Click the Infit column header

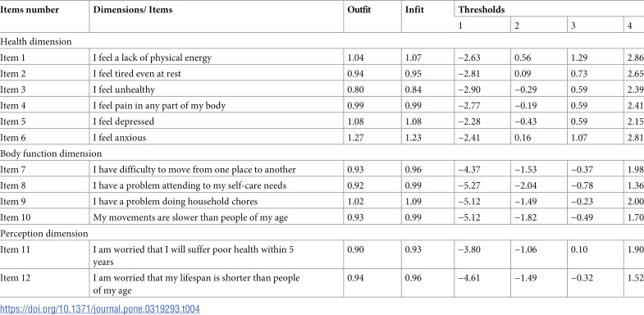(x=414, y=10)
